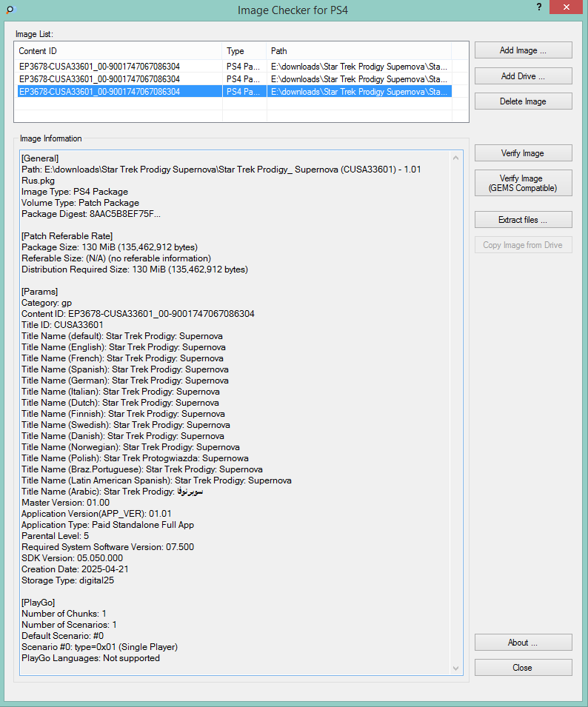Screen dimensions: 588x707
Task: Close window via red X button
Action: (x=567, y=7)
